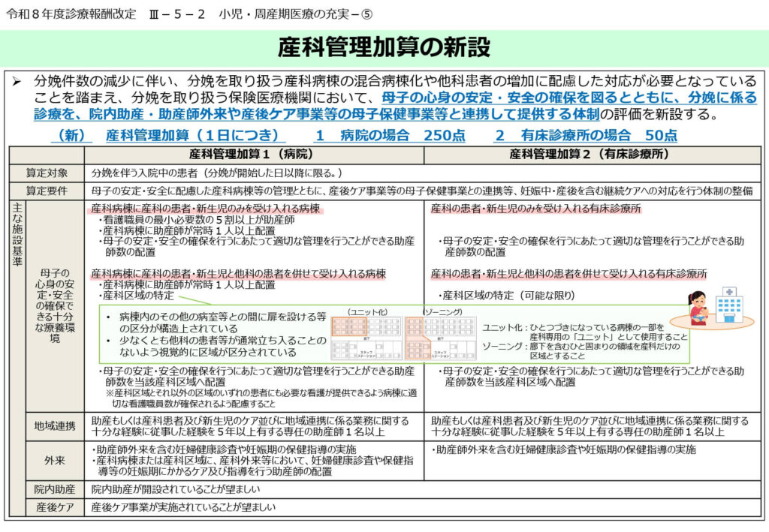Click the 外来 row label
The height and width of the screenshot is (532, 769).
[55, 460]
